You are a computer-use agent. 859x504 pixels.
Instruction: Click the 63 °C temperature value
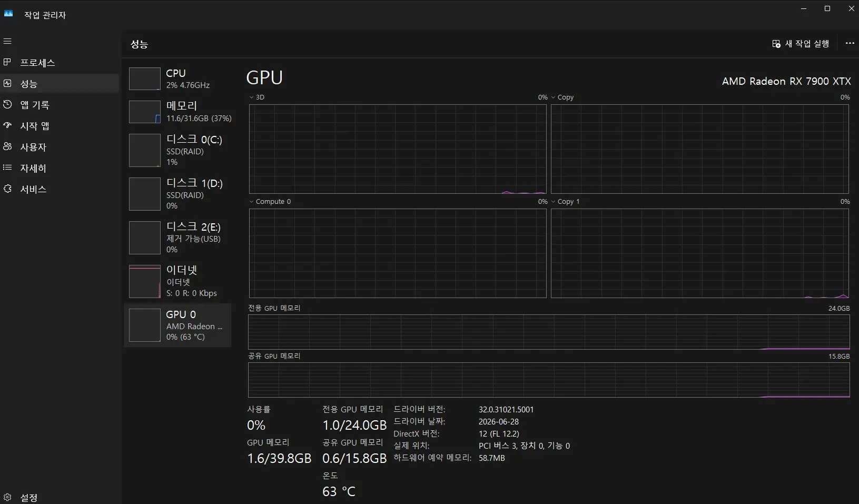(x=339, y=491)
